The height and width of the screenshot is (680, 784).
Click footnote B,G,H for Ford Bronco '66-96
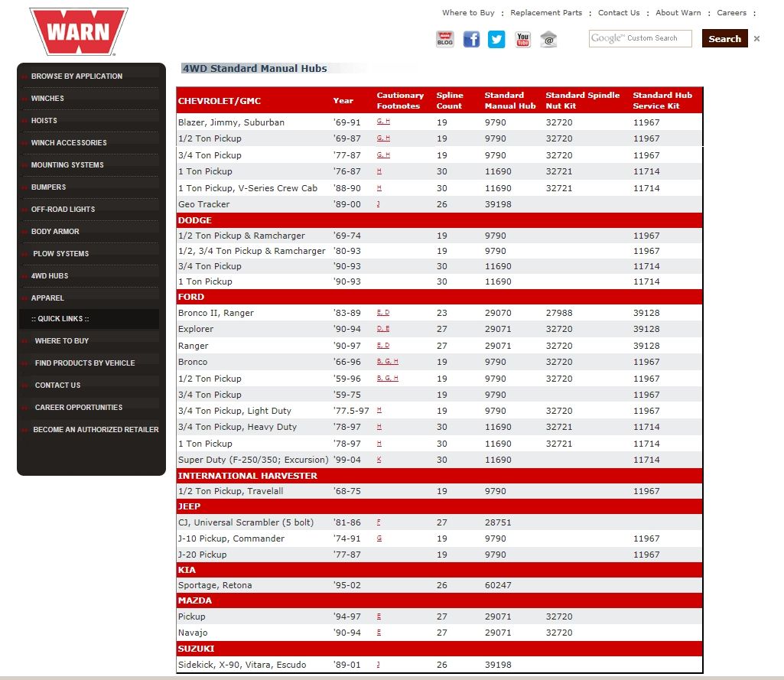click(388, 362)
